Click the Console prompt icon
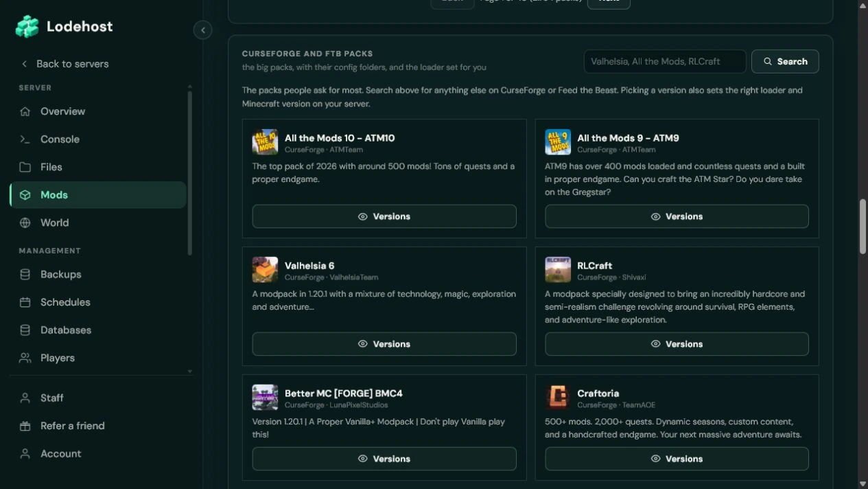The image size is (868, 489). (x=25, y=139)
